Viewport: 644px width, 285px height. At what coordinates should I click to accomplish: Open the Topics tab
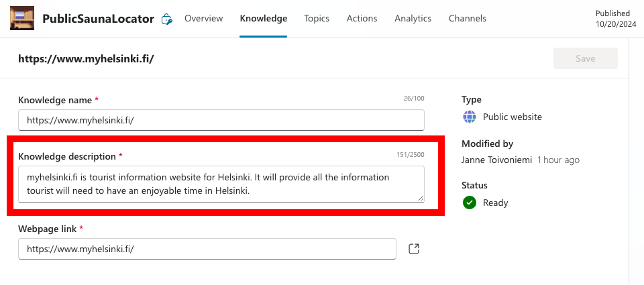[x=317, y=19]
